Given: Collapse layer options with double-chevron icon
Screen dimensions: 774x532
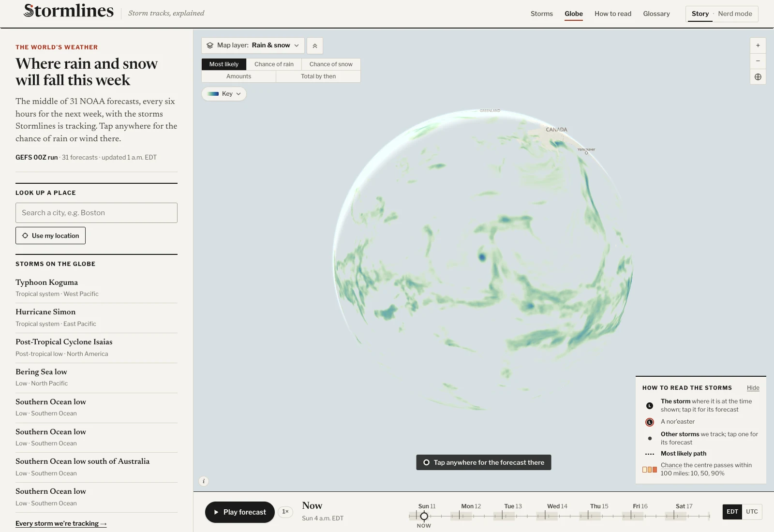Looking at the screenshot, I should coord(315,45).
